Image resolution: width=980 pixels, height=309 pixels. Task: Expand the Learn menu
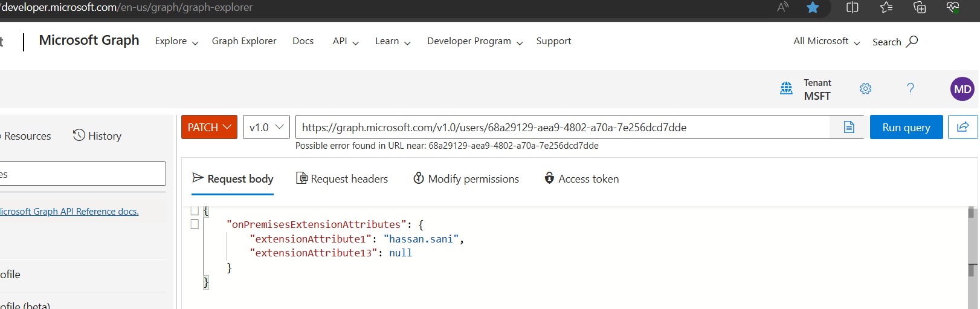tap(393, 41)
